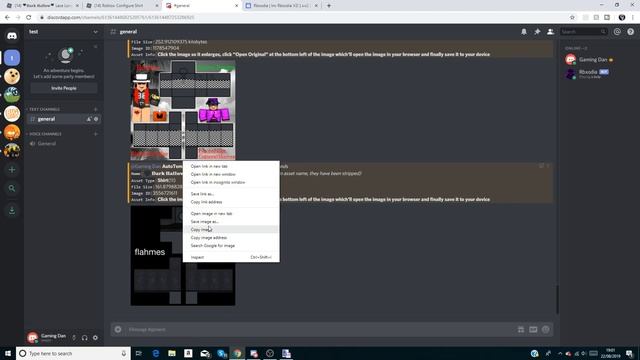Choose Open link in new window
Image resolution: width=640 pixels, height=360 pixels.
[231, 174]
